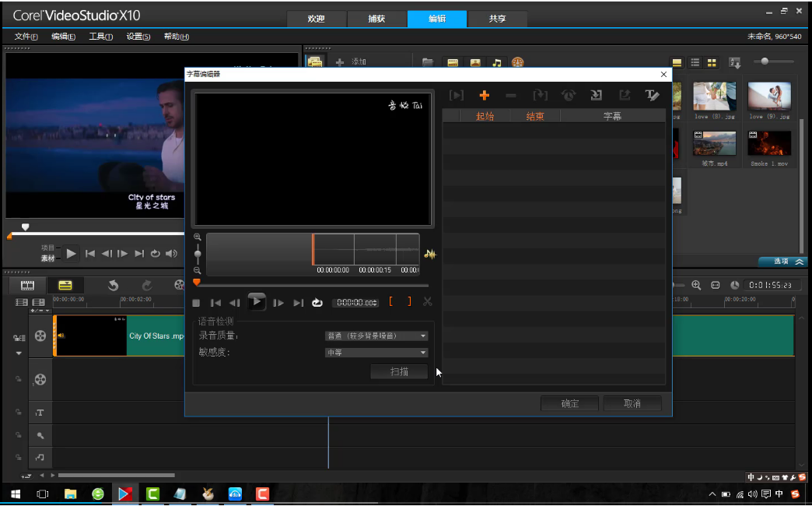Viewport: 812px width, 506px height.
Task: Click the zoom in magnifier above waveform slider
Action: point(198,237)
